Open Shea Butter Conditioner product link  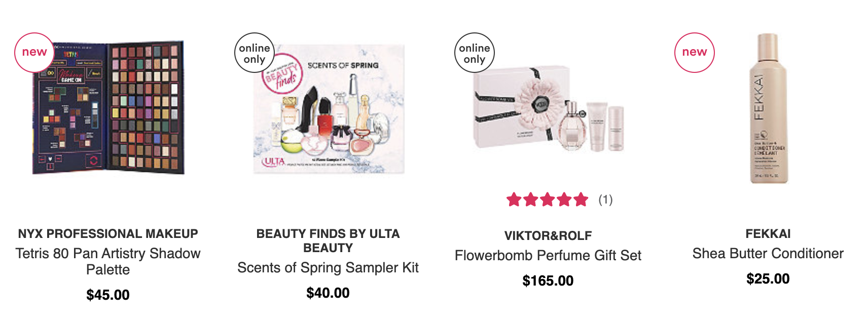768,253
